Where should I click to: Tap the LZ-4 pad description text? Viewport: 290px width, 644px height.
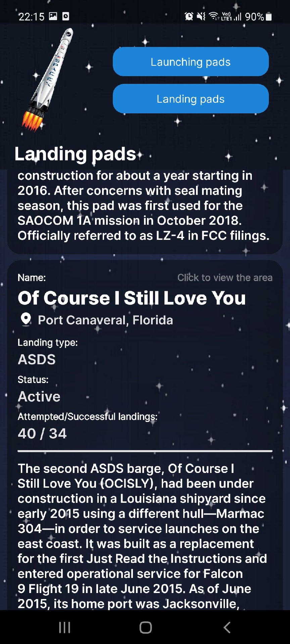144,206
